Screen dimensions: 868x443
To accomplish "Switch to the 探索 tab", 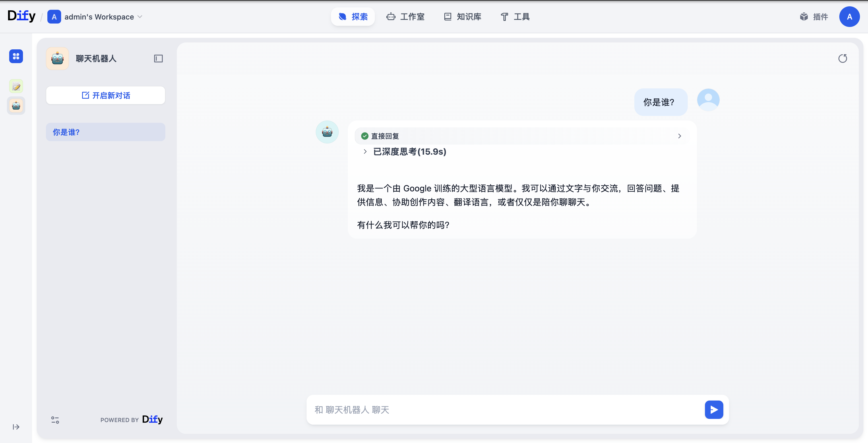I will tap(352, 17).
